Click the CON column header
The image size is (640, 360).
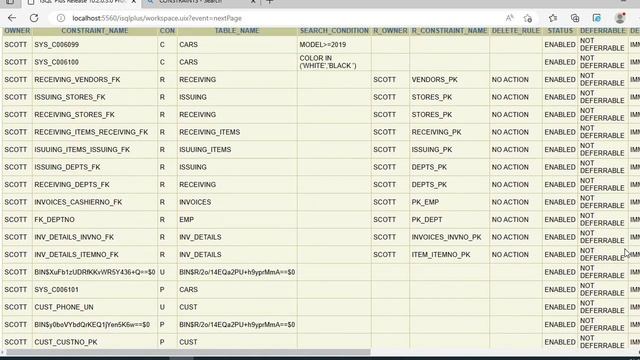[167, 31]
